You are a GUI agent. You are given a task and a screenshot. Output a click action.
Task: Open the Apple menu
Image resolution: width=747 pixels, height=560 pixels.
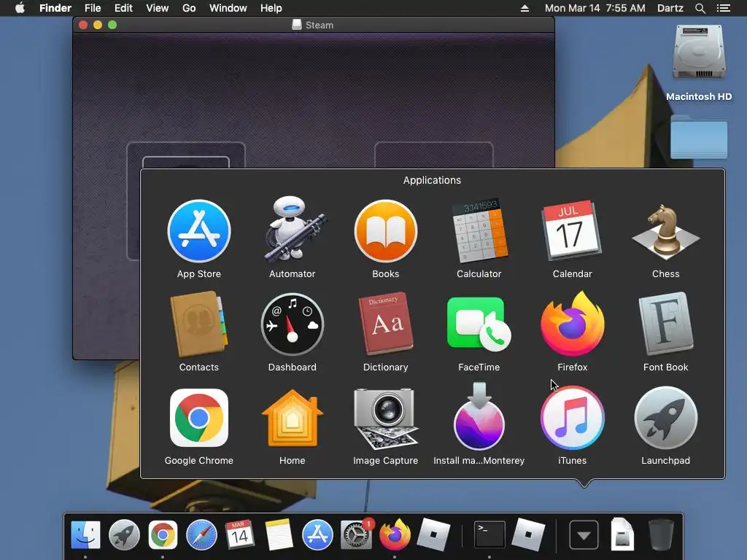[x=20, y=8]
